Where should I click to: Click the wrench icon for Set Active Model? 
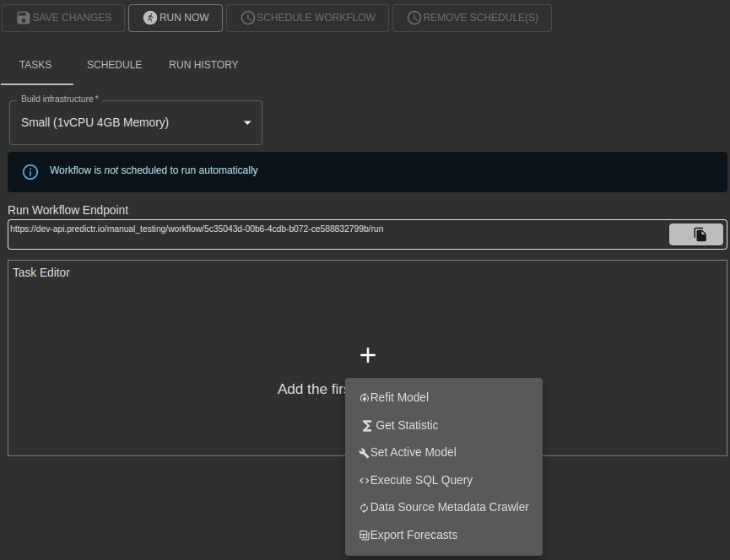point(364,453)
